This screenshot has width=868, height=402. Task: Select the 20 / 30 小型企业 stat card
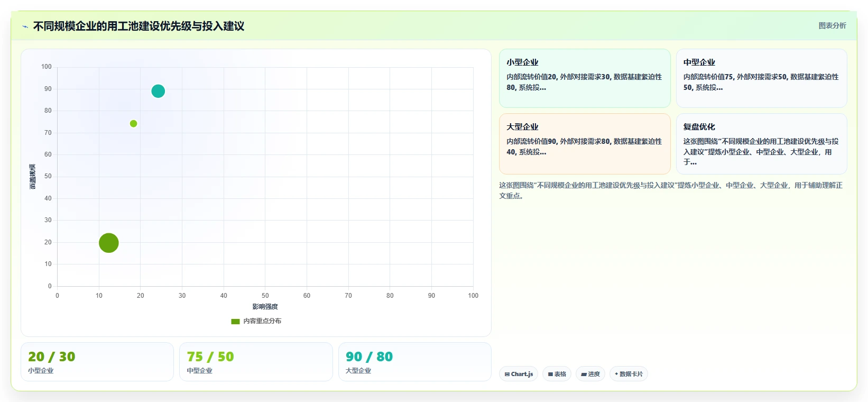(x=97, y=362)
